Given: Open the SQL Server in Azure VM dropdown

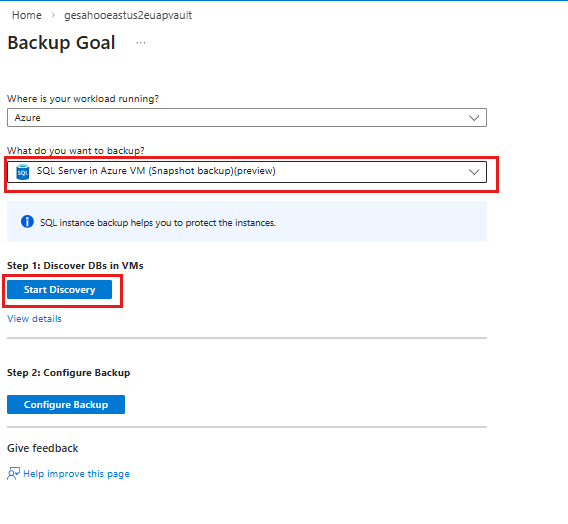Looking at the screenshot, I should pyautogui.click(x=247, y=172).
